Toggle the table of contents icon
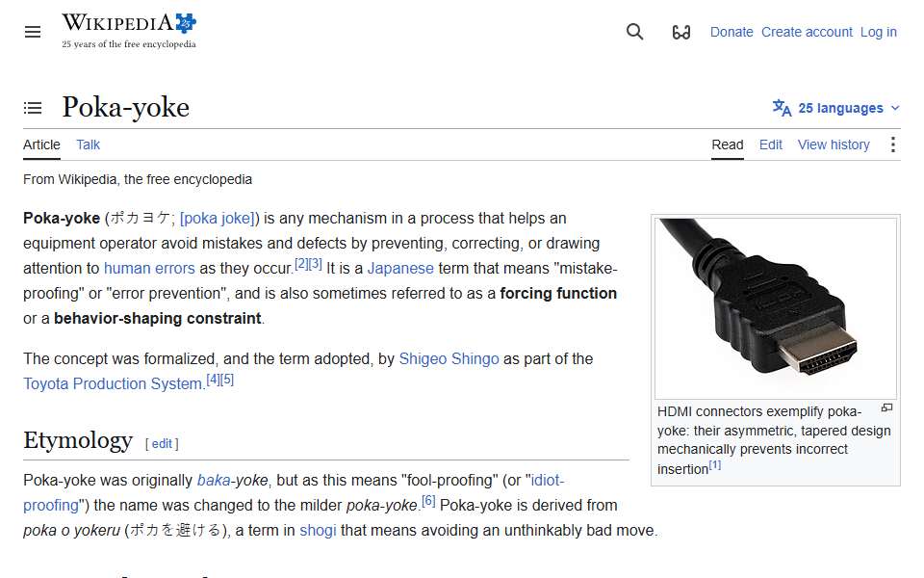The width and height of the screenshot is (924, 578). coord(33,108)
